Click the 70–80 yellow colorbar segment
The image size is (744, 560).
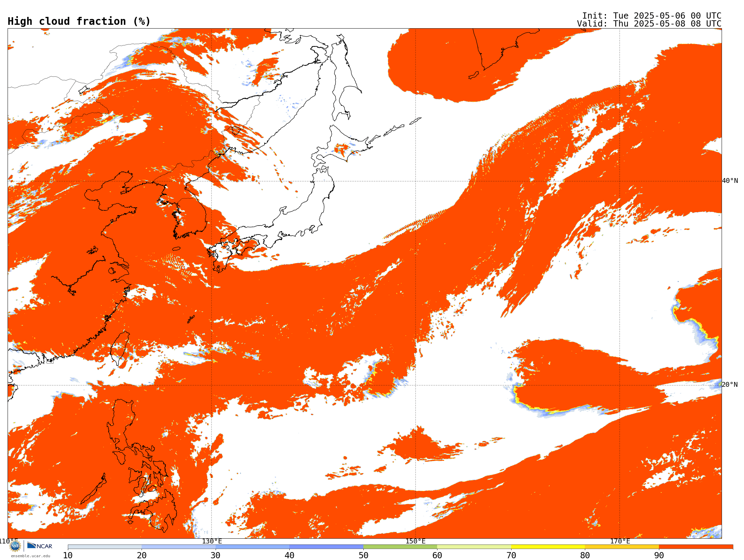tap(548, 547)
